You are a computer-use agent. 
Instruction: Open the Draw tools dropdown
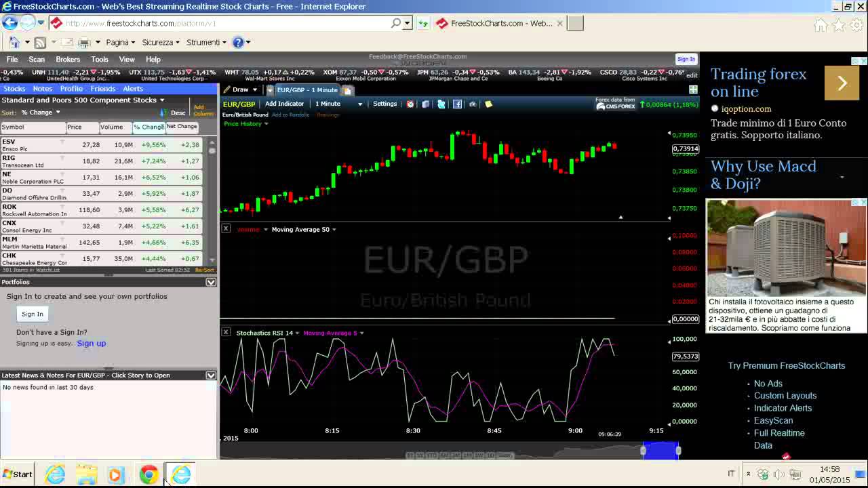tap(240, 89)
